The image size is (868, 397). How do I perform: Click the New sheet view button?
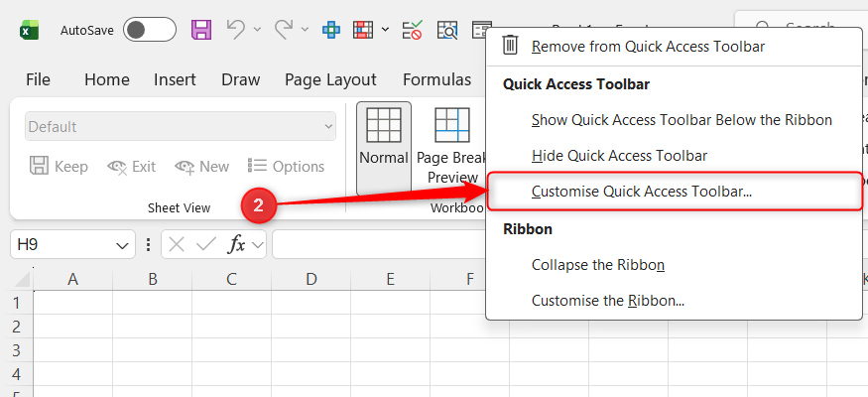[x=202, y=166]
